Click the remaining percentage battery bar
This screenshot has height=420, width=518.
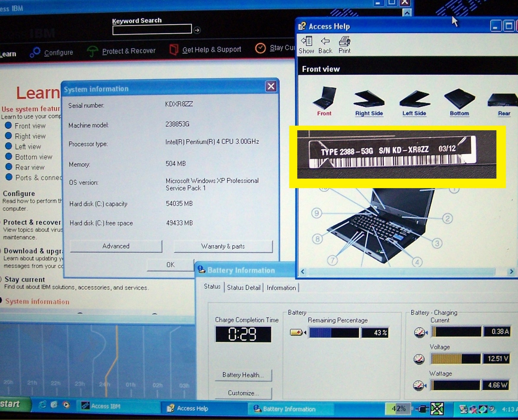pos(334,333)
